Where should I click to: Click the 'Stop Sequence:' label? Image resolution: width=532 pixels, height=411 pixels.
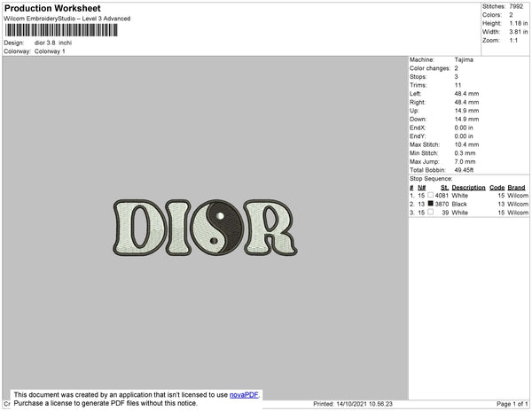pyautogui.click(x=431, y=179)
